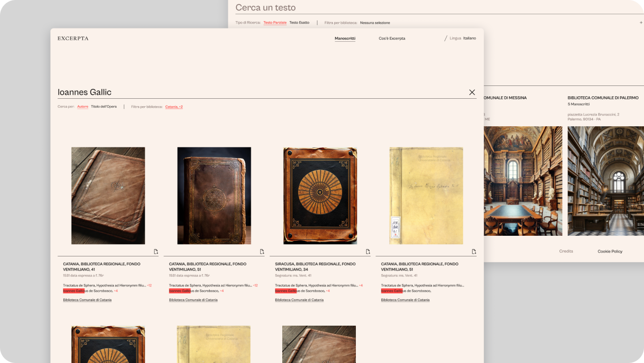The image size is (644, 363).
Task: Open the worn brown leather book thumbnail in first row
Action: point(108,195)
